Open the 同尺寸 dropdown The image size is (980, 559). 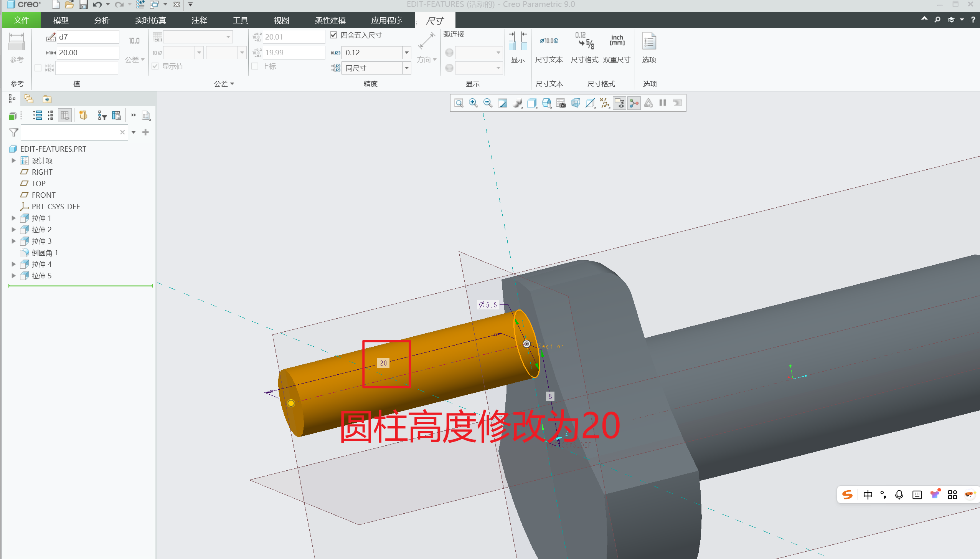[x=406, y=68]
